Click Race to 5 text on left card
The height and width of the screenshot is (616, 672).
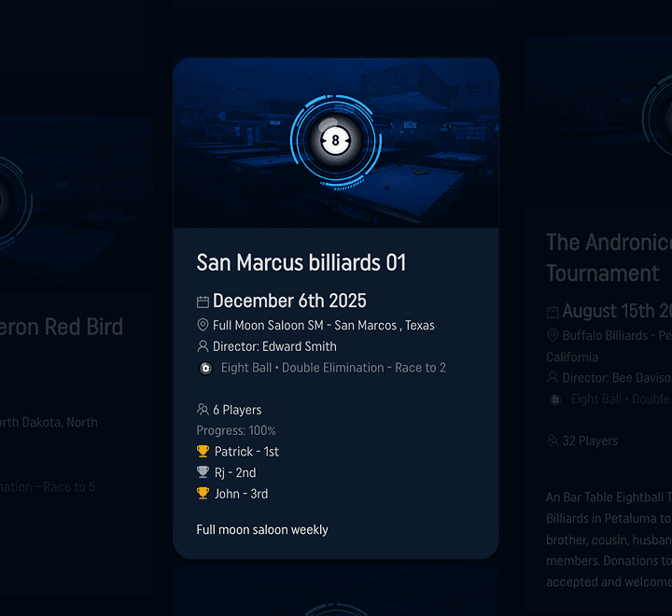[69, 487]
